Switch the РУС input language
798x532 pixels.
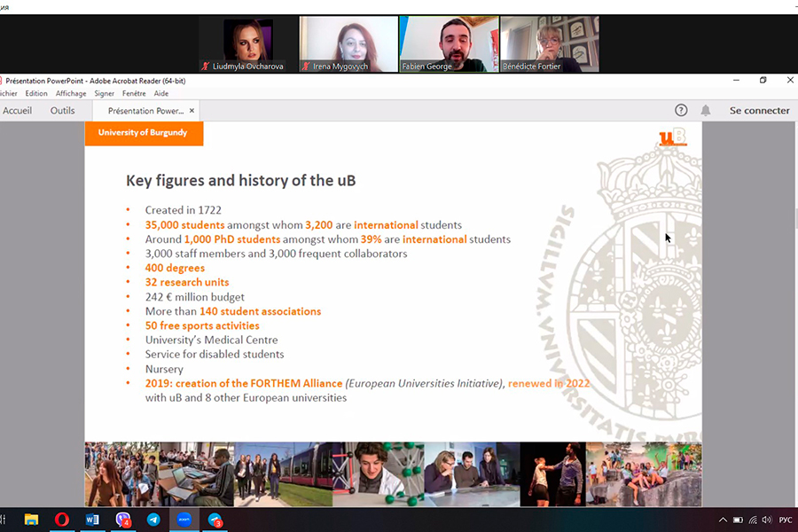(x=786, y=520)
